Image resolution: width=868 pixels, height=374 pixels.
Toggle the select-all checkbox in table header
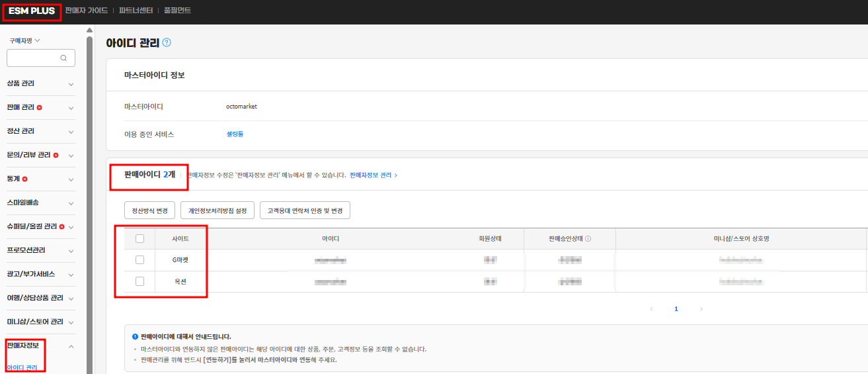[139, 238]
